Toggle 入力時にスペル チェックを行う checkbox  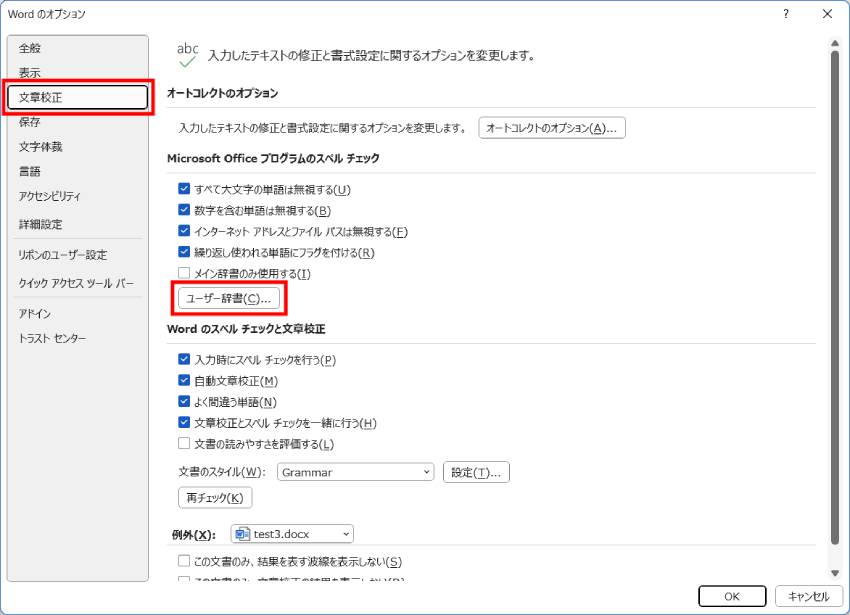click(184, 359)
